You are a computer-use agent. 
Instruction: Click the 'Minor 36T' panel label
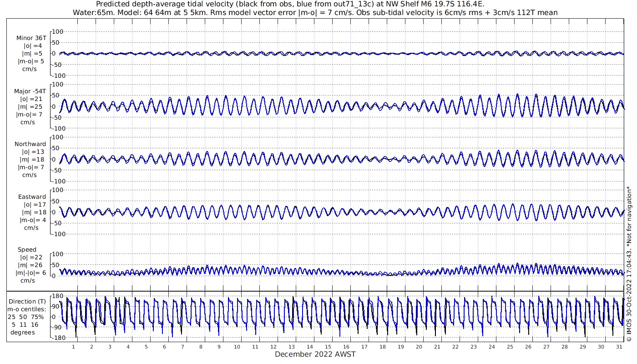click(x=31, y=38)
